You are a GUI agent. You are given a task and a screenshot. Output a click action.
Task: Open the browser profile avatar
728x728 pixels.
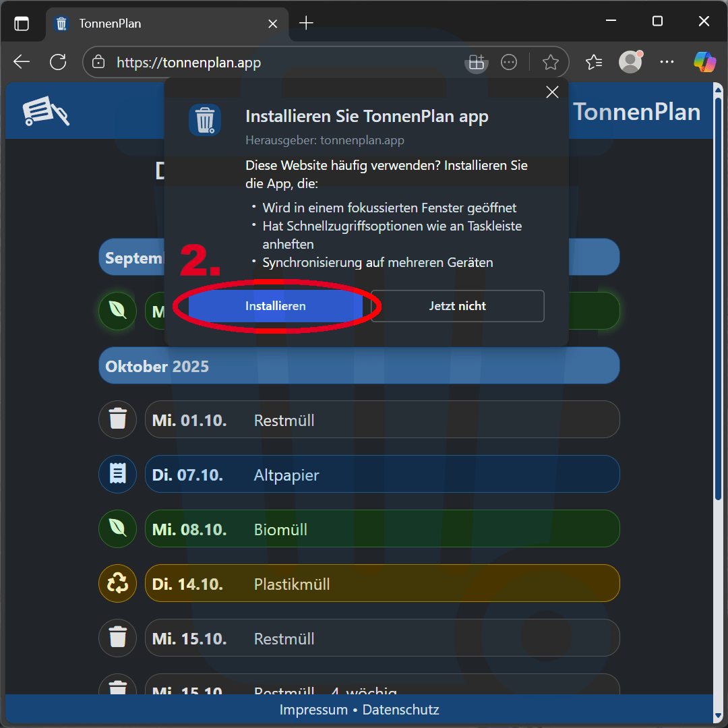coord(630,62)
